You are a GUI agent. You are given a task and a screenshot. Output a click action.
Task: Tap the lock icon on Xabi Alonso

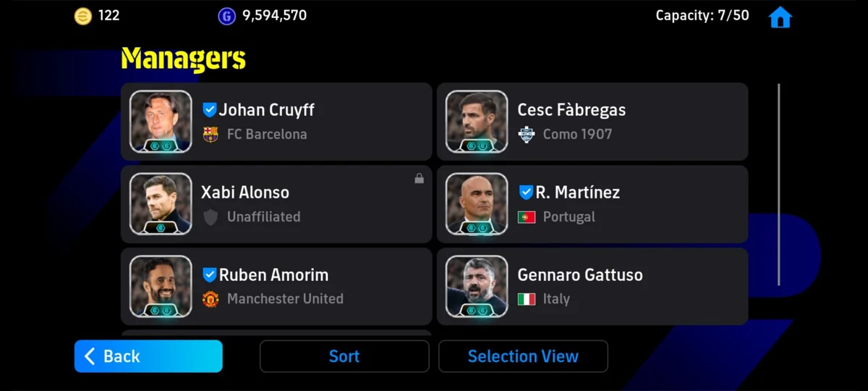[419, 178]
